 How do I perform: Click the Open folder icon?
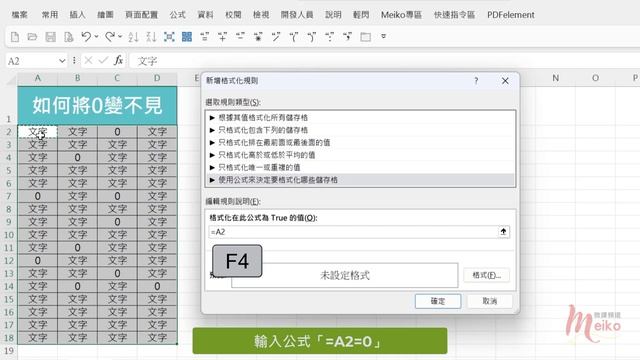click(x=32, y=37)
